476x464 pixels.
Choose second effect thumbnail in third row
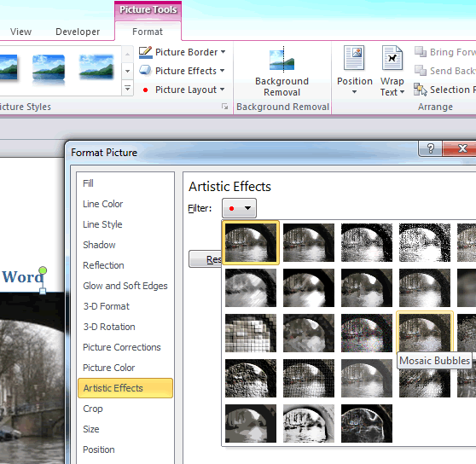coord(309,333)
